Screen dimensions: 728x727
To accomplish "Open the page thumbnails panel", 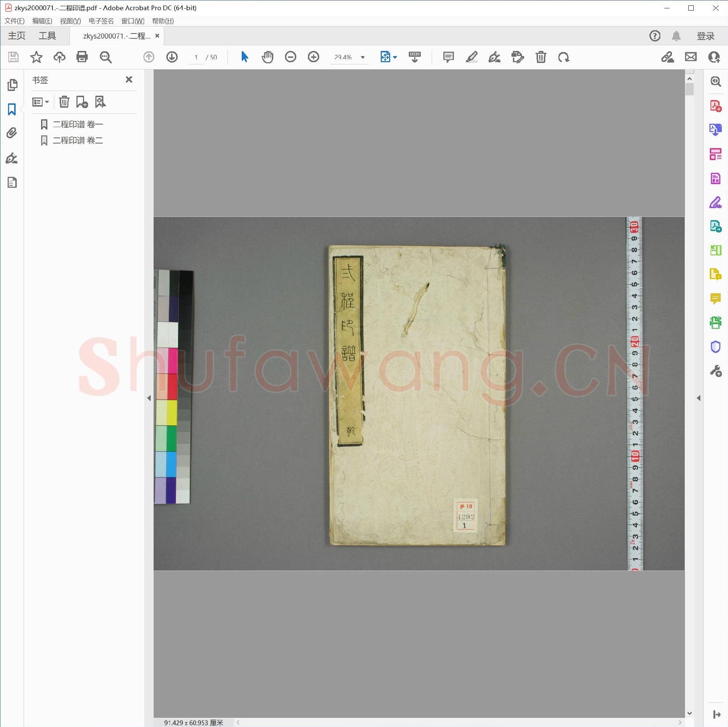I will 12,85.
